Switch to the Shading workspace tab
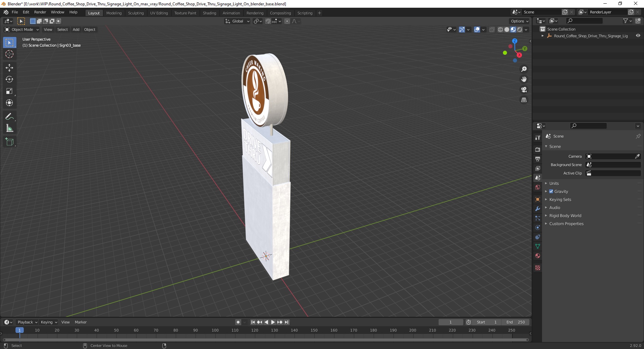Viewport: 644px width, 349px height. (x=209, y=13)
